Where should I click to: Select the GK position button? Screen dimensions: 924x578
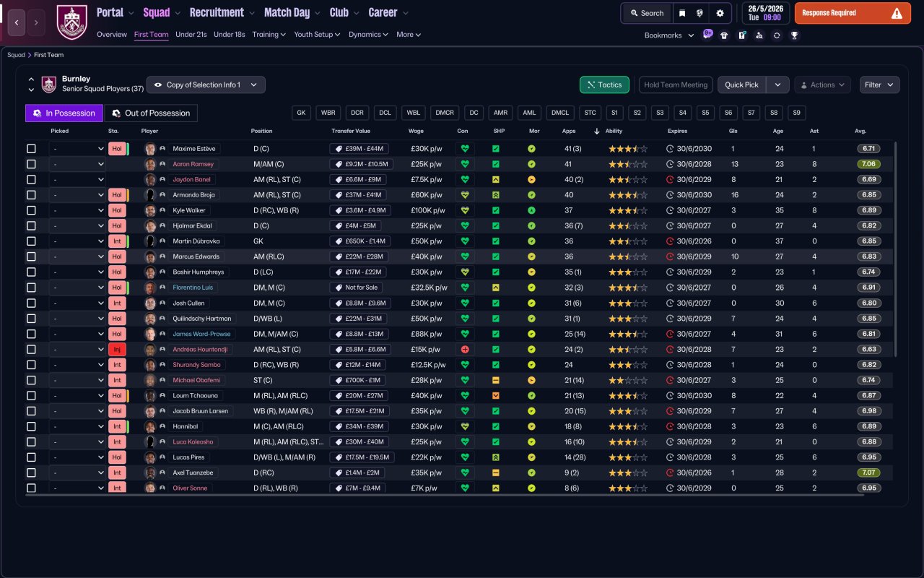(301, 113)
